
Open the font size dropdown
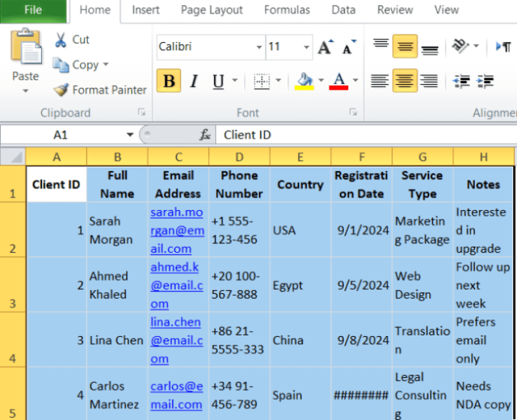(x=306, y=47)
